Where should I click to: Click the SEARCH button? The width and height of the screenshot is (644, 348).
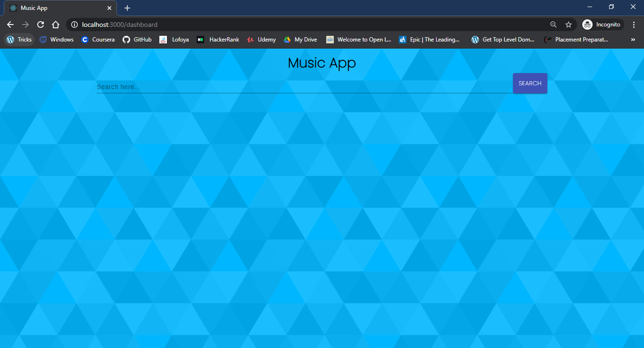pyautogui.click(x=530, y=83)
